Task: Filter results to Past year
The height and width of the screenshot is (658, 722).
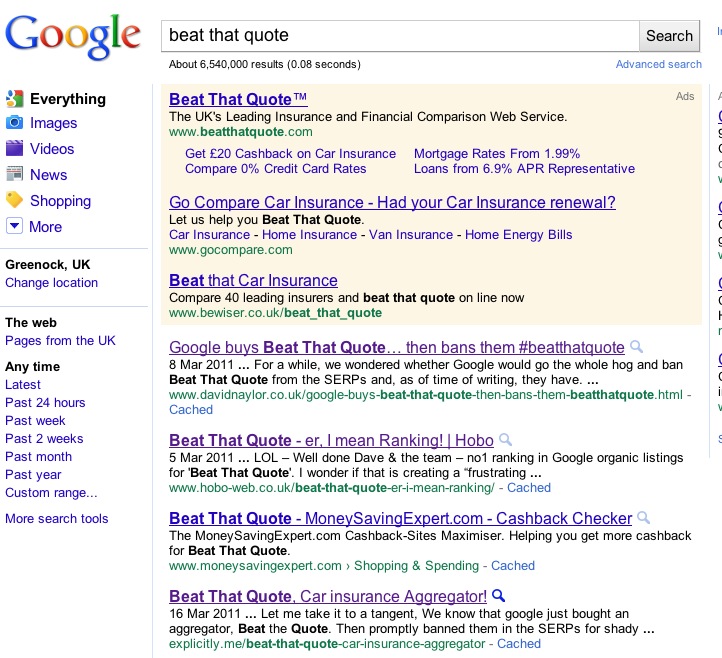Action: pos(33,474)
